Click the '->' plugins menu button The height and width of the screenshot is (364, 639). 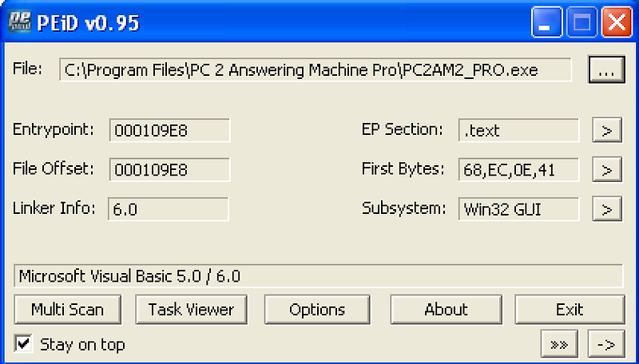(606, 344)
